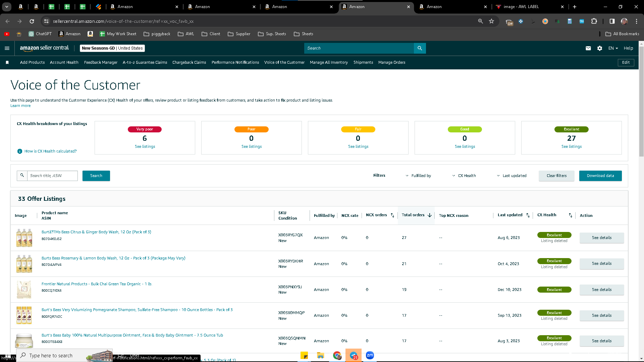The height and width of the screenshot is (362, 644).
Task: See listings under Excellent
Action: tap(572, 146)
